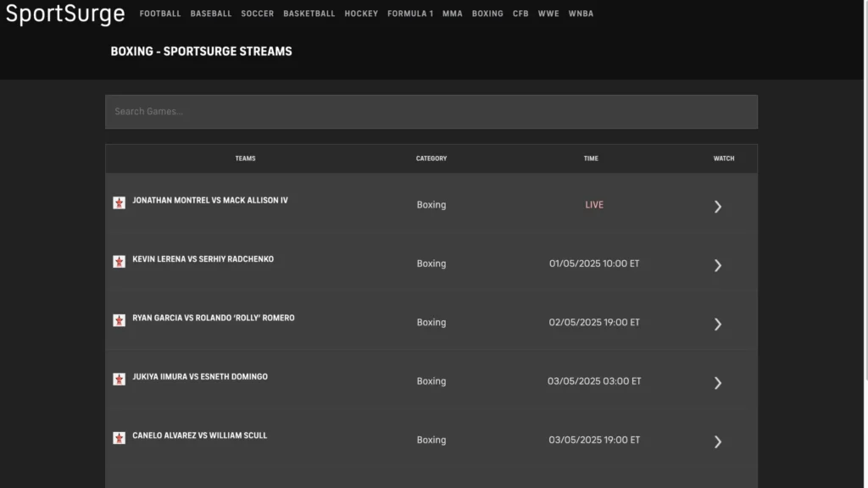
Task: Click the flag icon beside Jonathan Montrel match
Action: tap(119, 202)
